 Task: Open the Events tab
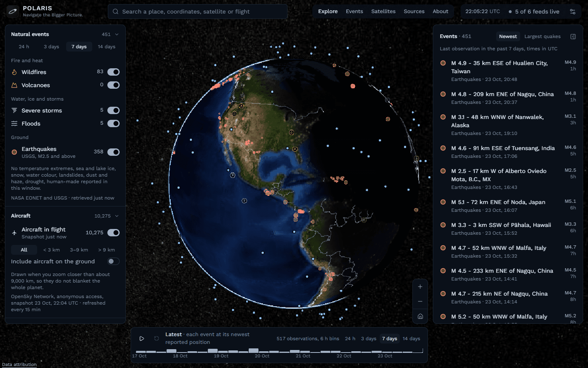[354, 11]
